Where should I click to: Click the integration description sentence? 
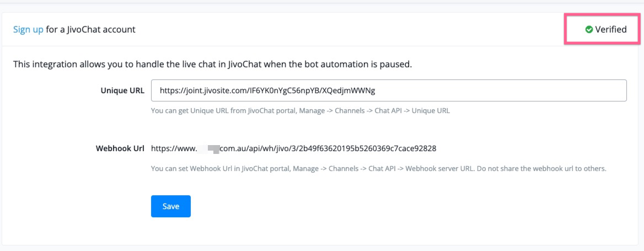coord(212,64)
